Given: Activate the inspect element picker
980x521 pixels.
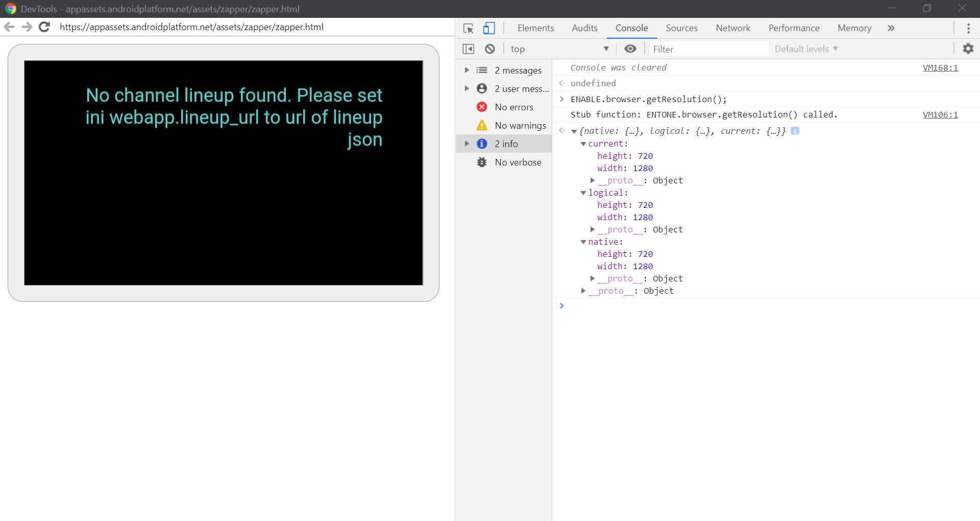Looking at the screenshot, I should pos(468,28).
